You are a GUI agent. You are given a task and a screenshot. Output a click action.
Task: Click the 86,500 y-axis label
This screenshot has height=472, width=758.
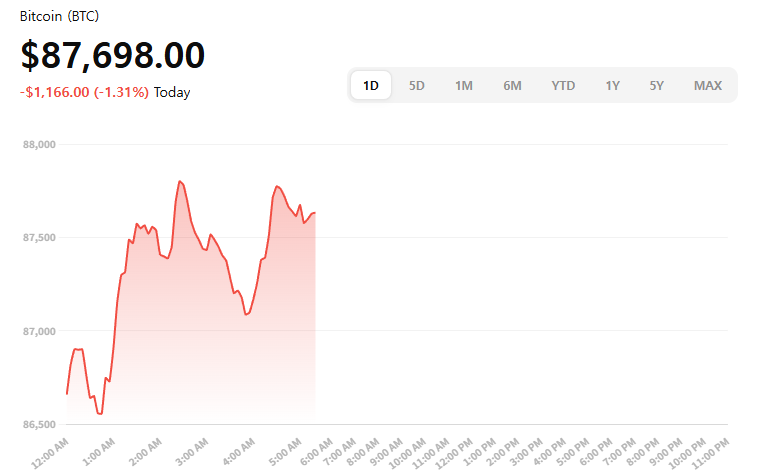(x=39, y=424)
